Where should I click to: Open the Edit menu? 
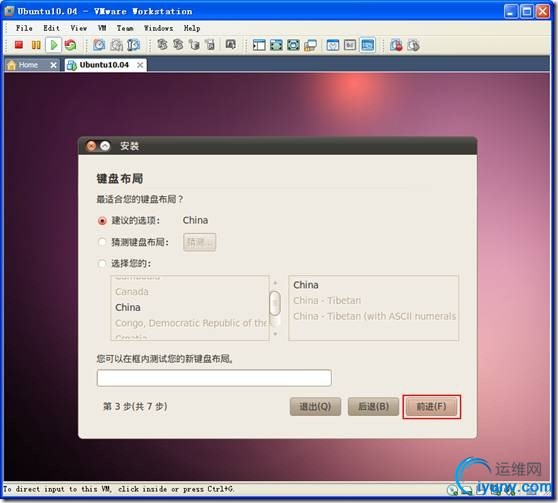[52, 28]
